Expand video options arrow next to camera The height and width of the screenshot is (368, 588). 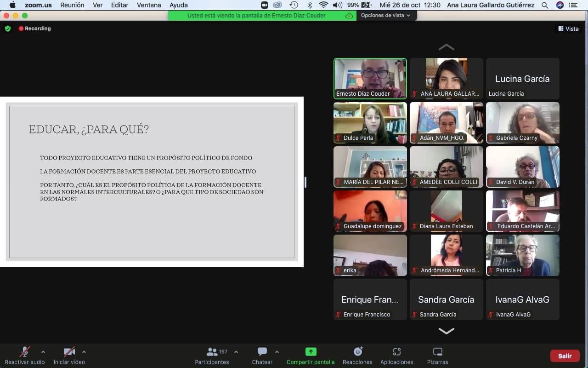[84, 352]
